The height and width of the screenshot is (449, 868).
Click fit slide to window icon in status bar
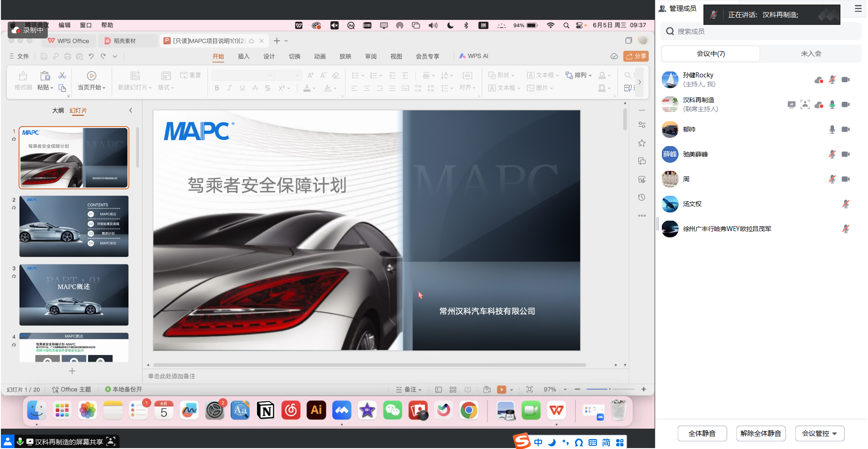tap(529, 389)
